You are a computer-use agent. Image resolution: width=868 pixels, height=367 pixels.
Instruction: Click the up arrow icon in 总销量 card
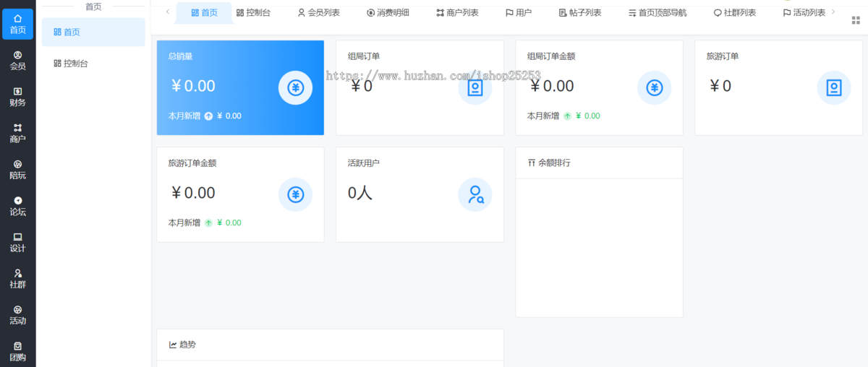point(208,116)
